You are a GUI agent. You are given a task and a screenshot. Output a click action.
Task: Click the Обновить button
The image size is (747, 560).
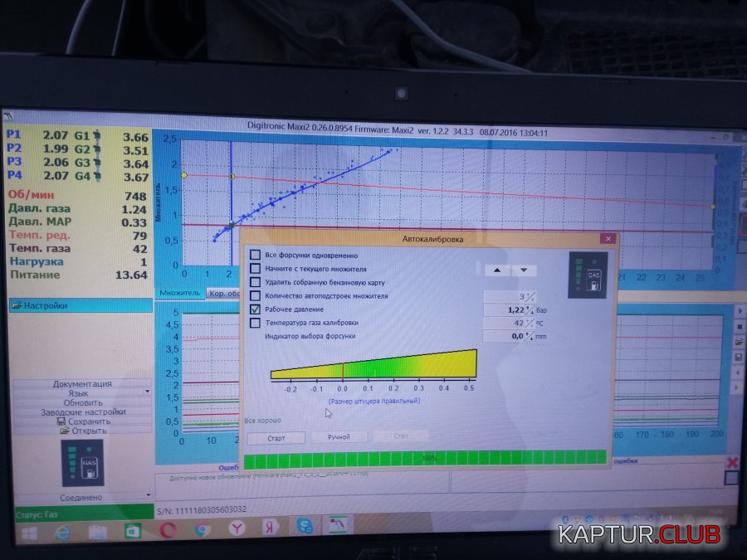point(82,402)
